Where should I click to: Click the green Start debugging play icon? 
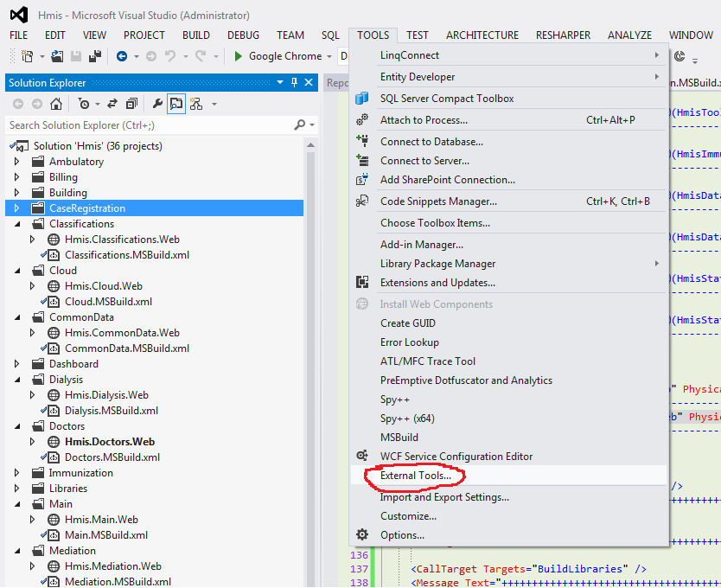click(239, 56)
